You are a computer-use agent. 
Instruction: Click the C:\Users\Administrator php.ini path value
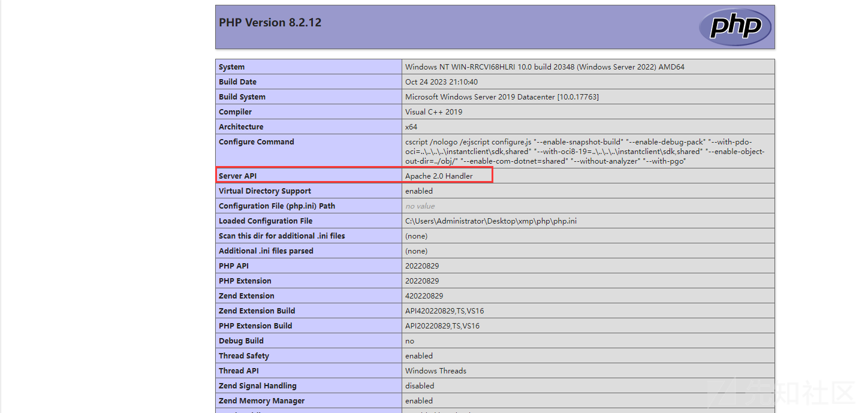[491, 221]
